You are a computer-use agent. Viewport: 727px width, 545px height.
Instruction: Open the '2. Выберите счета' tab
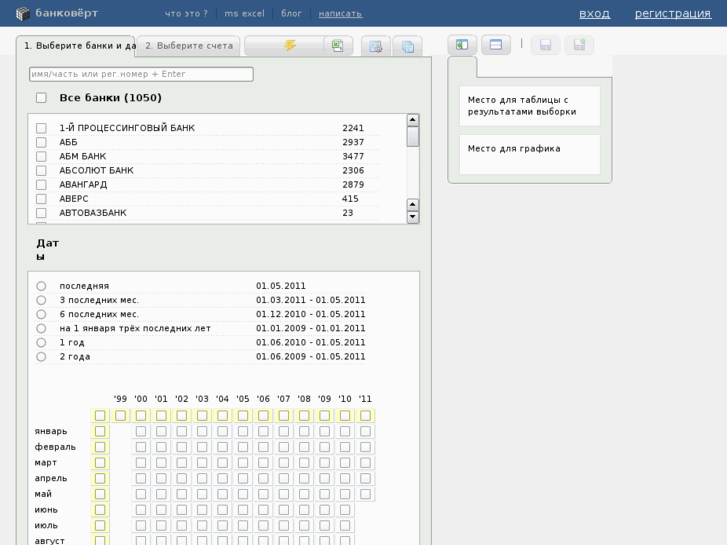189,46
